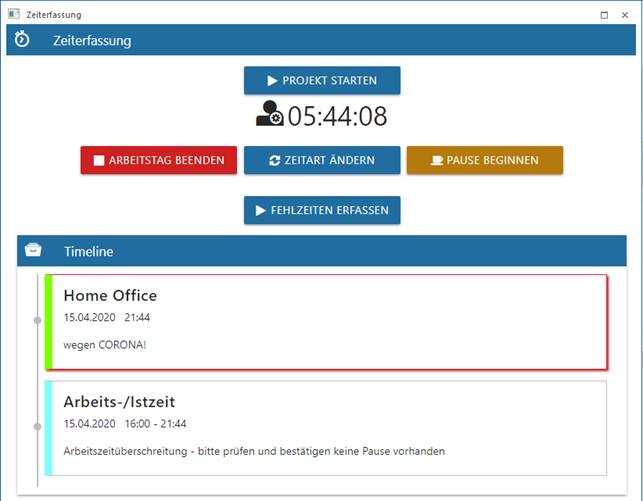Click the app icon in the title bar
This screenshot has height=501, width=643.
pos(13,15)
